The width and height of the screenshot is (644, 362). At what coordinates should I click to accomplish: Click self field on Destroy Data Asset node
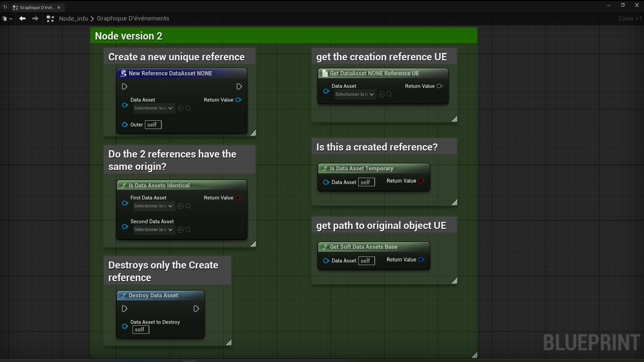tap(141, 330)
